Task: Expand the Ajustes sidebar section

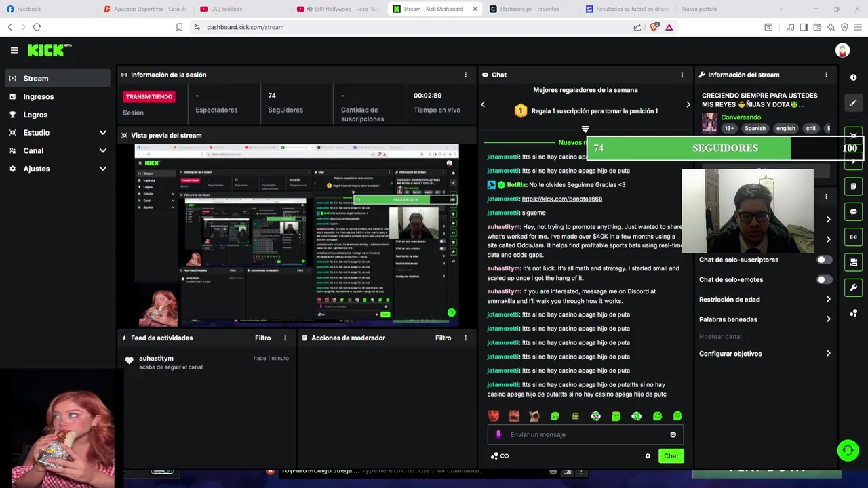Action: click(57, 169)
